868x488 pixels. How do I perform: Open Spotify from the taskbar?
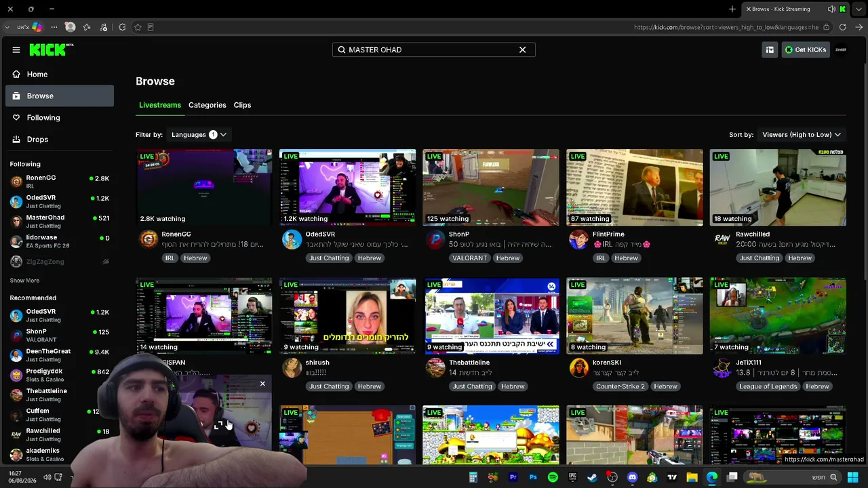(x=553, y=477)
